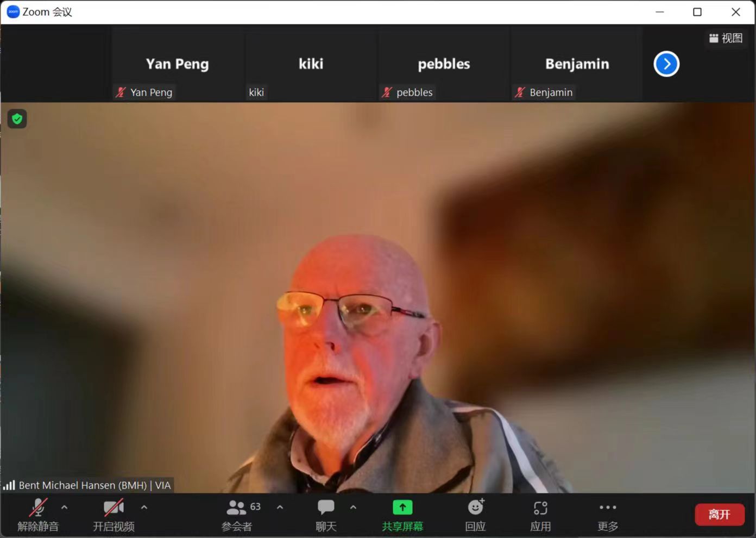
Task: Close the Zoom 会议 window
Action: tap(736, 12)
